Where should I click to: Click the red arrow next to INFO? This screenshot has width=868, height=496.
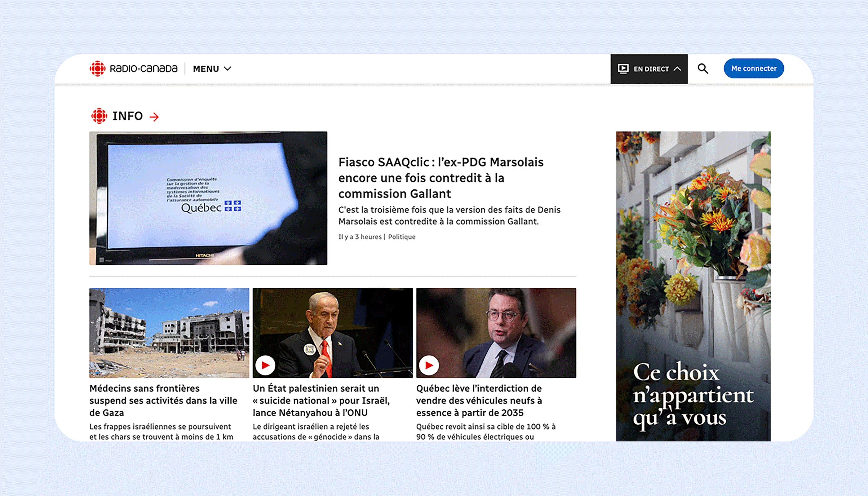click(154, 117)
